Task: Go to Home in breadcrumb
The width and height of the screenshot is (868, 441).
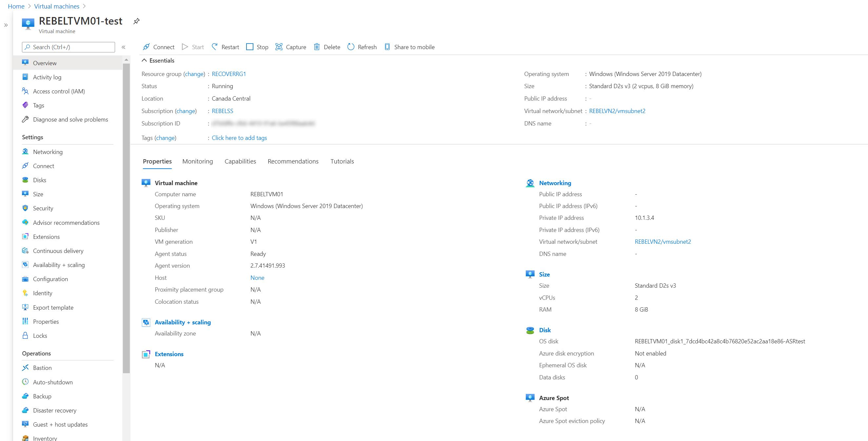Action: click(x=16, y=6)
